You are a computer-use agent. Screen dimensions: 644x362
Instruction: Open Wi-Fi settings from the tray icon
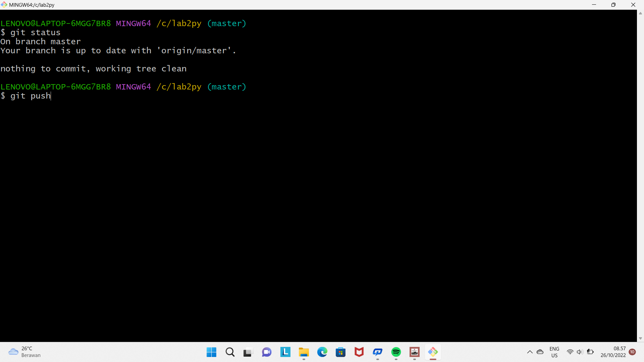[x=570, y=352]
